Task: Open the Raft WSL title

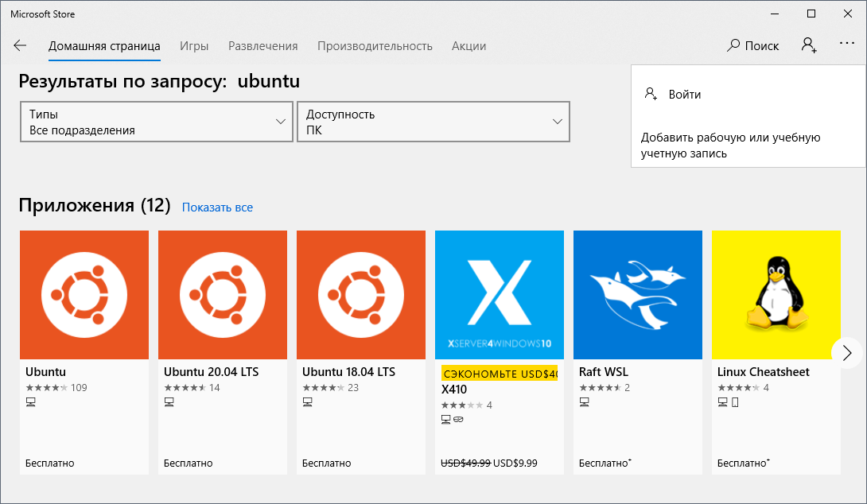Action: (x=604, y=372)
